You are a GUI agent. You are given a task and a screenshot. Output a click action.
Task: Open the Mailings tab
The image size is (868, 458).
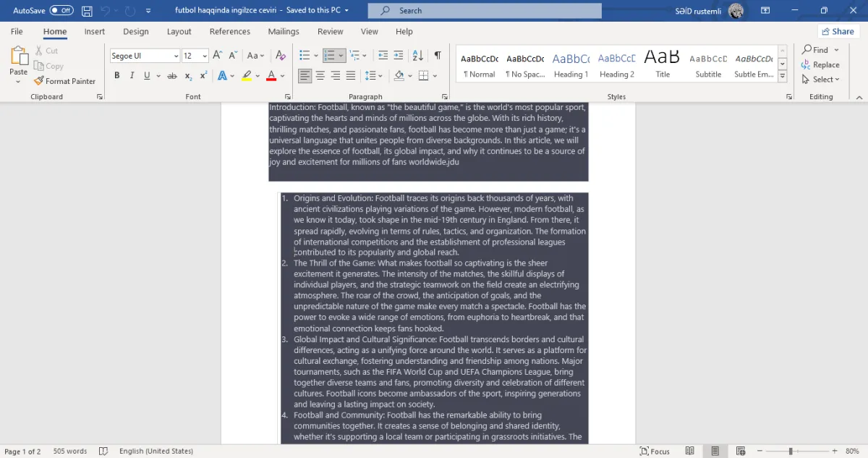click(x=284, y=32)
